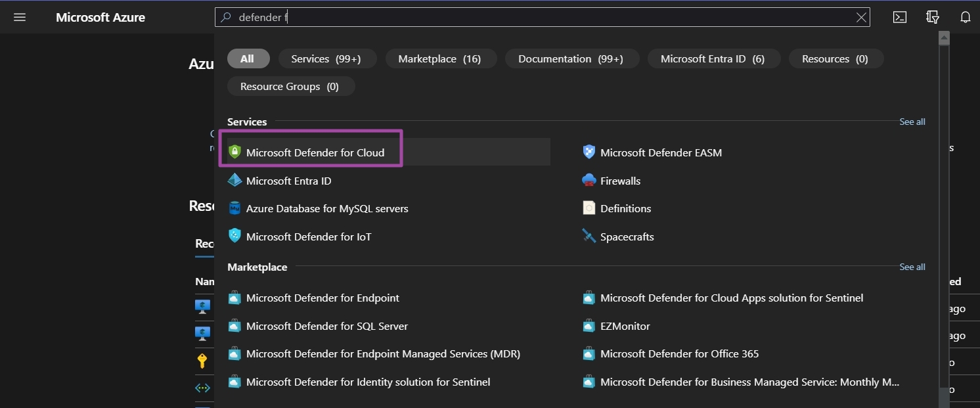The image size is (980, 408).
Task: Click the Endpoint Managed Services (MDR) marketplace icon
Action: pyautogui.click(x=234, y=354)
